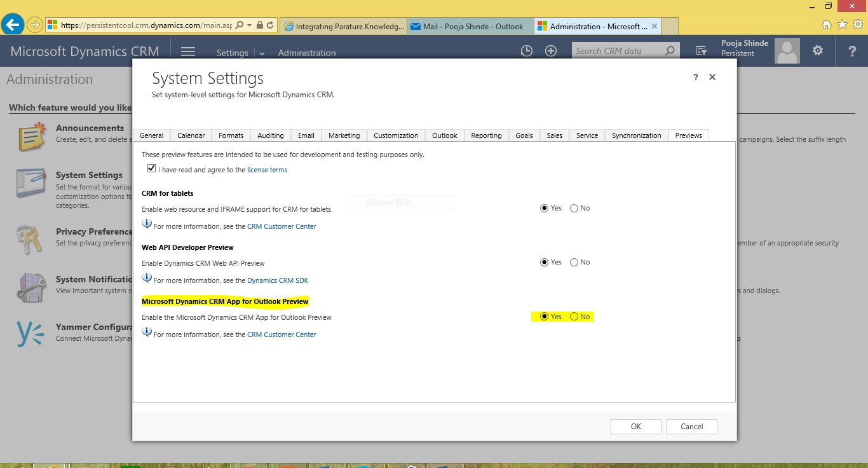Open CRM Customer Center link under CRM for tablets
The width and height of the screenshot is (868, 468).
(281, 226)
